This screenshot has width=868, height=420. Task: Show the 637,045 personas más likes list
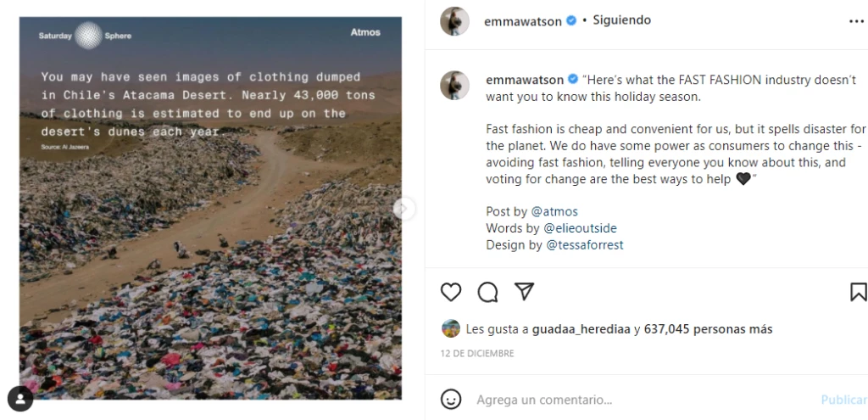point(708,329)
